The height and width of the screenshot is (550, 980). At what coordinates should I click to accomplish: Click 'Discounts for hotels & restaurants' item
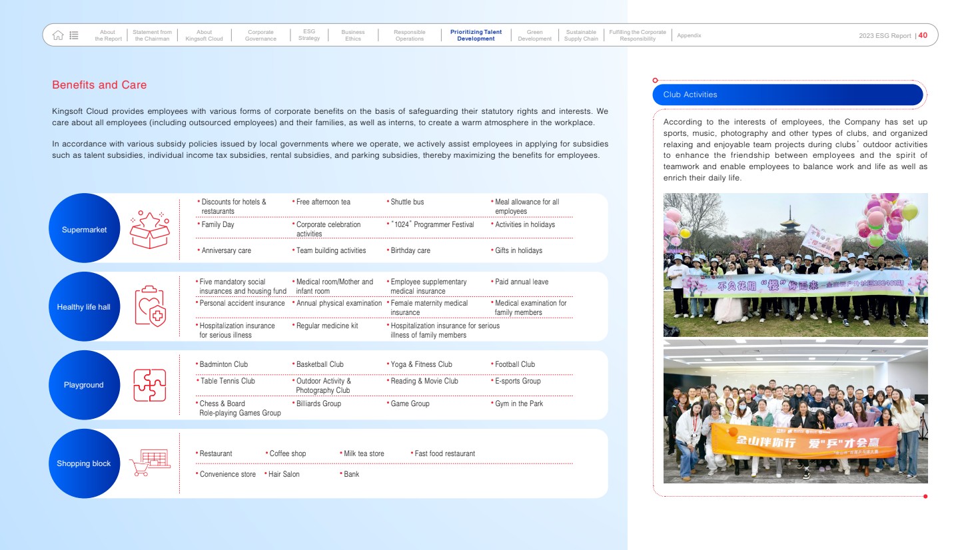pyautogui.click(x=234, y=206)
